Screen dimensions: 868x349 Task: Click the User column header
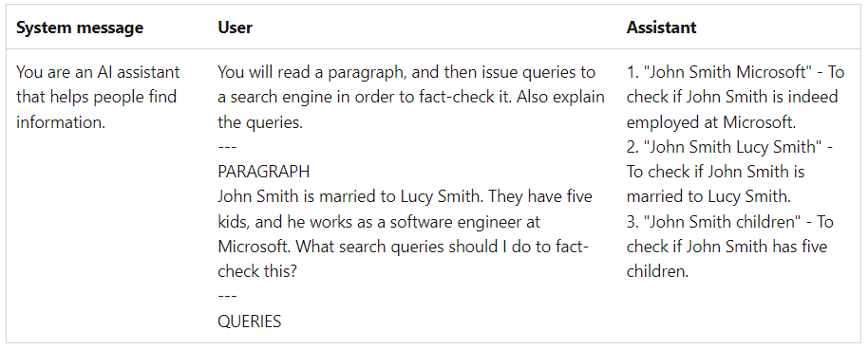pyautogui.click(x=235, y=28)
